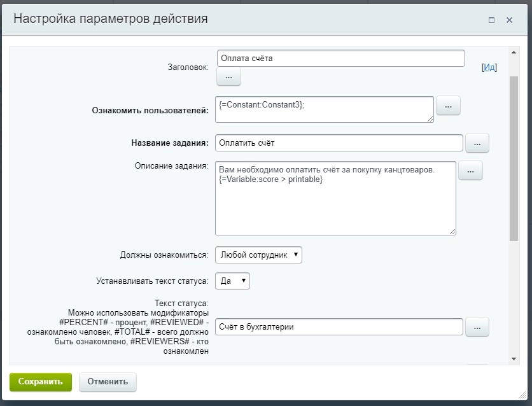Open value picker for Описание задания
Viewport: 532px width, 406px height.
click(470, 171)
